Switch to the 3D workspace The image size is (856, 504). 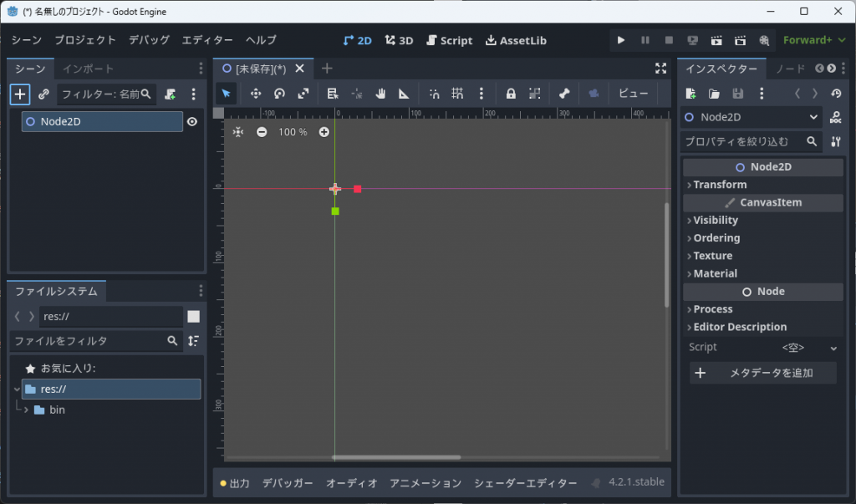coord(399,40)
